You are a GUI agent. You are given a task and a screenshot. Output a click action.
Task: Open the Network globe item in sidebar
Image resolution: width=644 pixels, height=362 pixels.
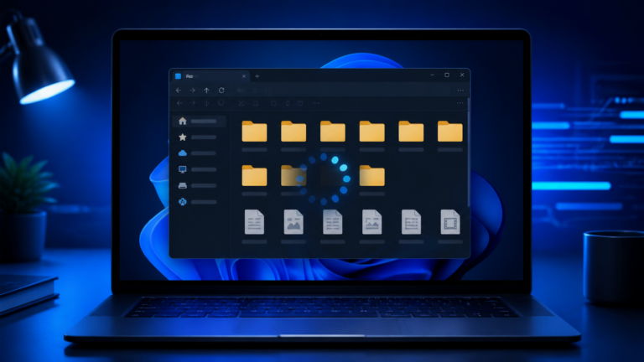pyautogui.click(x=200, y=202)
